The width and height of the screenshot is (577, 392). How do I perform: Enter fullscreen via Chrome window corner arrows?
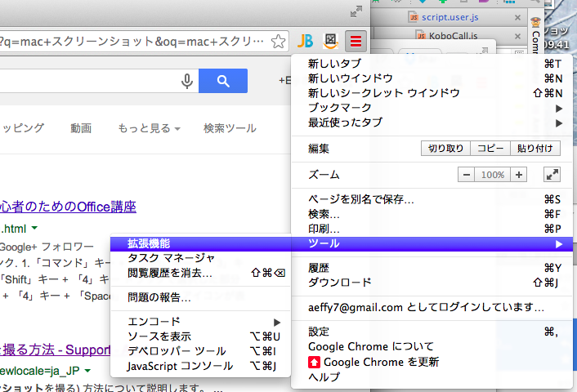[356, 11]
